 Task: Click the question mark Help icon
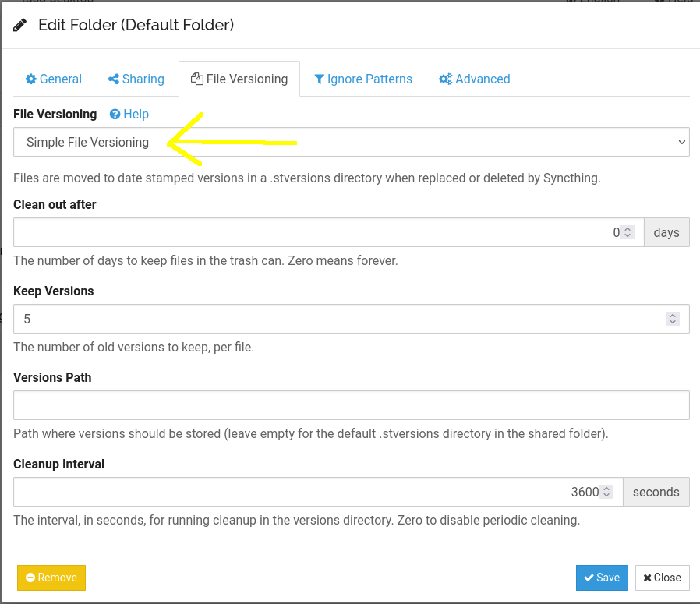(115, 114)
